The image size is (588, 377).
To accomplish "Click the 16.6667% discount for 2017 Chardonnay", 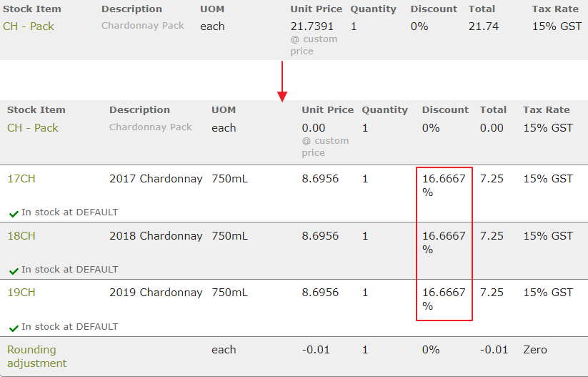I will coord(444,185).
